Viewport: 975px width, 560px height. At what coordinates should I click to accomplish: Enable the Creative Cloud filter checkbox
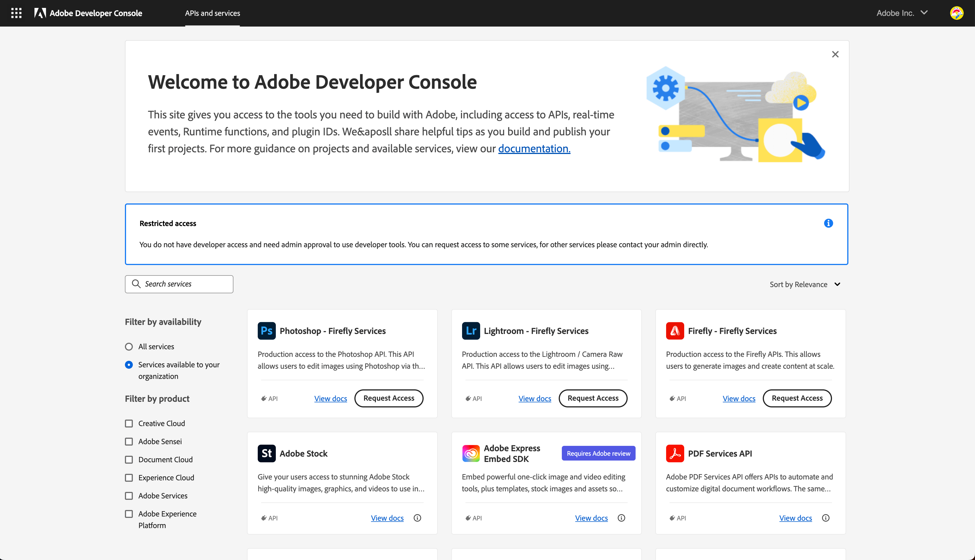129,423
